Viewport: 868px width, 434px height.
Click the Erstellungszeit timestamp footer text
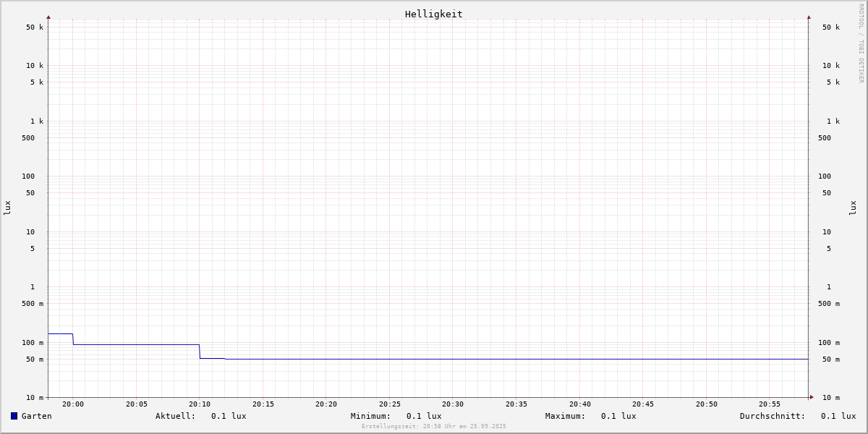pos(434,427)
